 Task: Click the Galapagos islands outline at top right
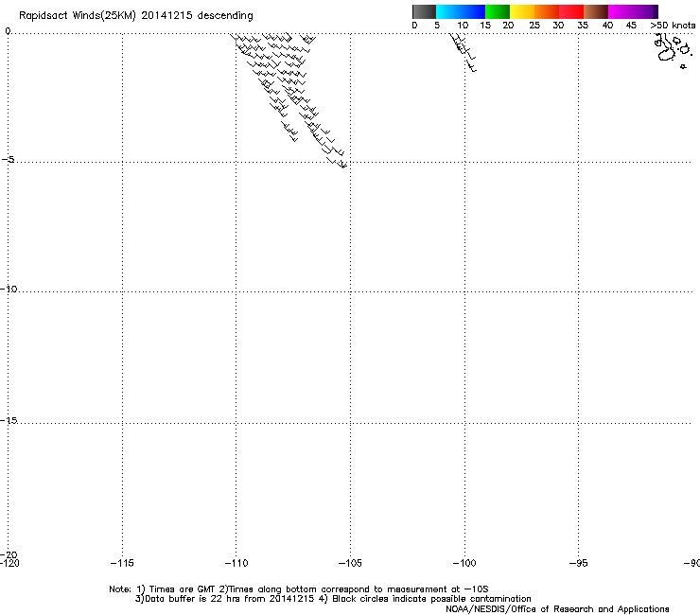tap(674, 51)
